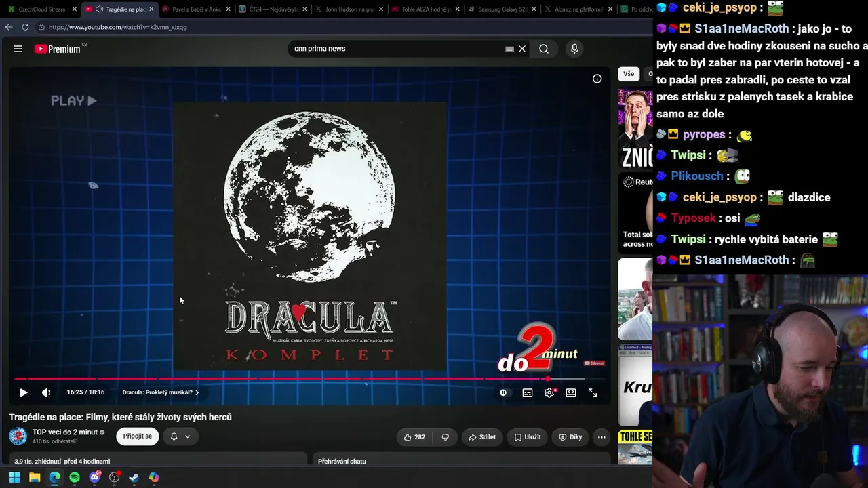Open the on-screen keyboard in the search box
Screen dimensions: 868x488
(x=509, y=49)
